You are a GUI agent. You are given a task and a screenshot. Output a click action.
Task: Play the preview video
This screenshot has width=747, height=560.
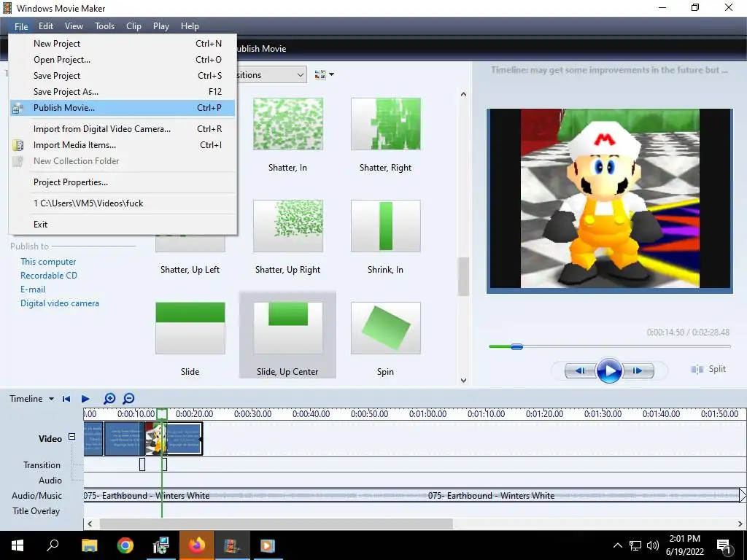coord(609,370)
